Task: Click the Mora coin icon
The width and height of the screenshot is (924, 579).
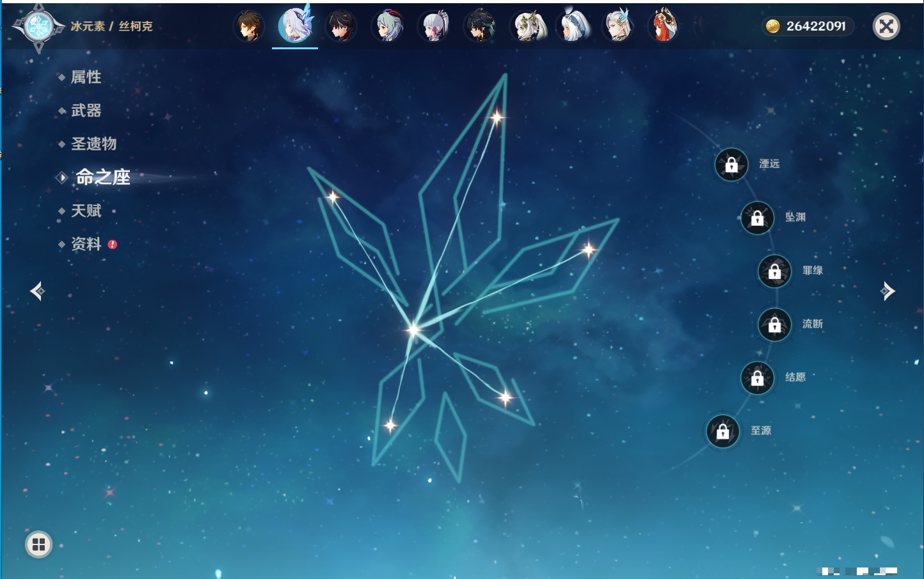Action: coord(773,26)
